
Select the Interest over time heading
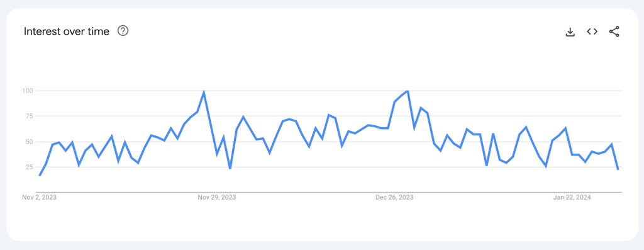click(67, 31)
